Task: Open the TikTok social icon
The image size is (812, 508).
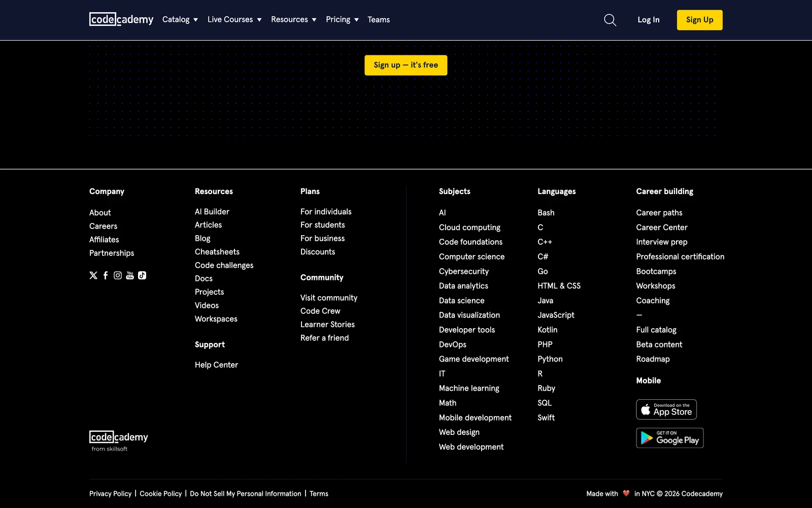Action: pyautogui.click(x=142, y=275)
